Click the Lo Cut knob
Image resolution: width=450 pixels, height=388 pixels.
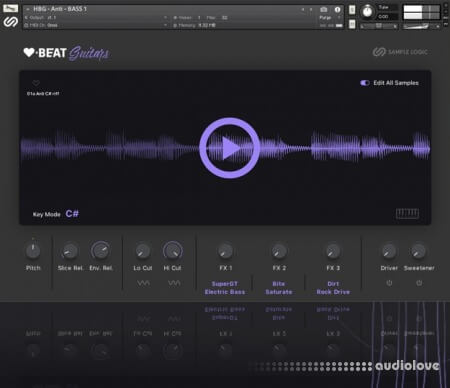(x=143, y=251)
